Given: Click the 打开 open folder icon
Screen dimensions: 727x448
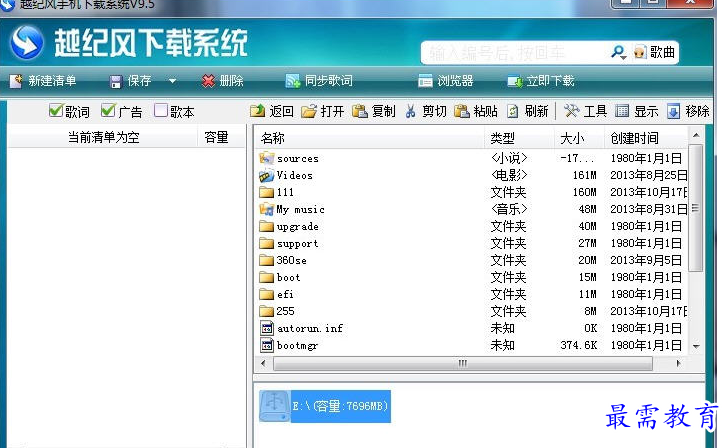Looking at the screenshot, I should [x=309, y=111].
